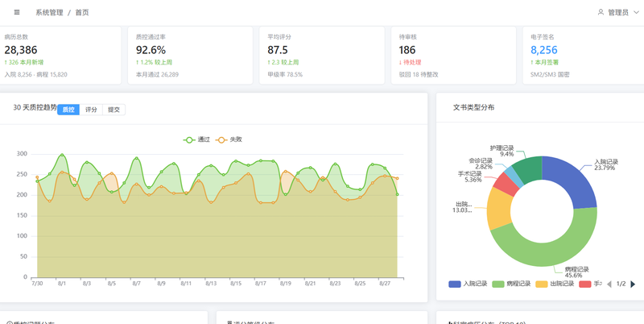The width and height of the screenshot is (644, 324).
Task: Click 入院 8,256 · 病程 15,820 text
Action: click(x=35, y=75)
